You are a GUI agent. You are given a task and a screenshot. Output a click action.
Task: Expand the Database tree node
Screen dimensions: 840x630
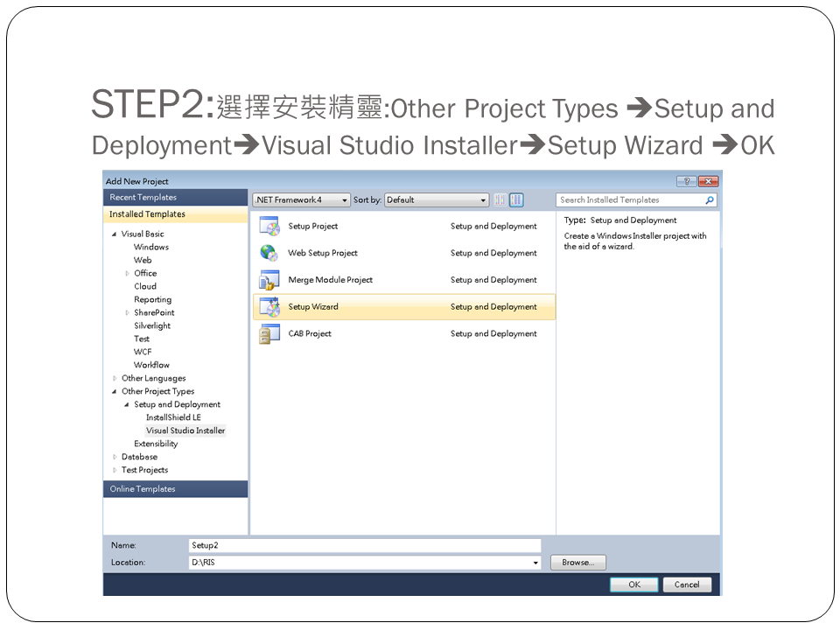(x=115, y=457)
